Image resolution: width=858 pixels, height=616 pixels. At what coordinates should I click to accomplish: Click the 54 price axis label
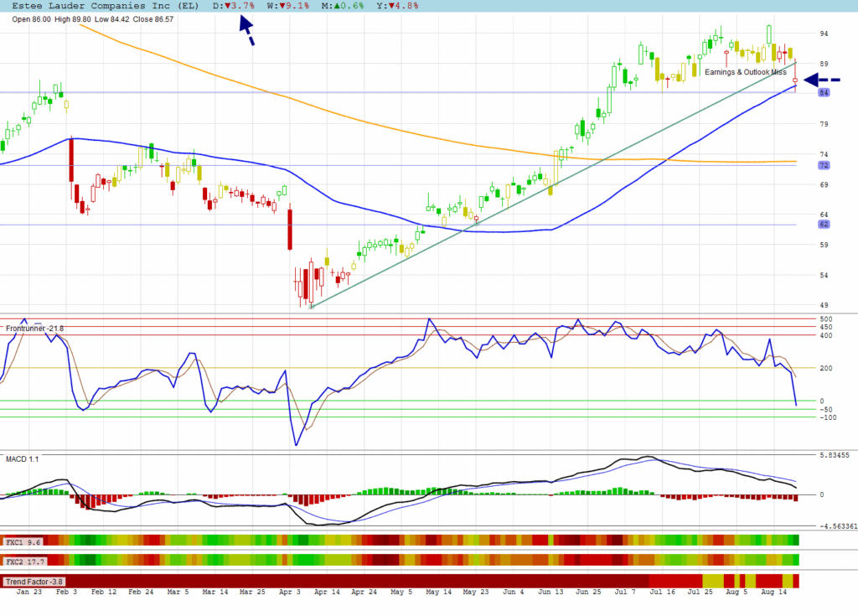coord(824,276)
